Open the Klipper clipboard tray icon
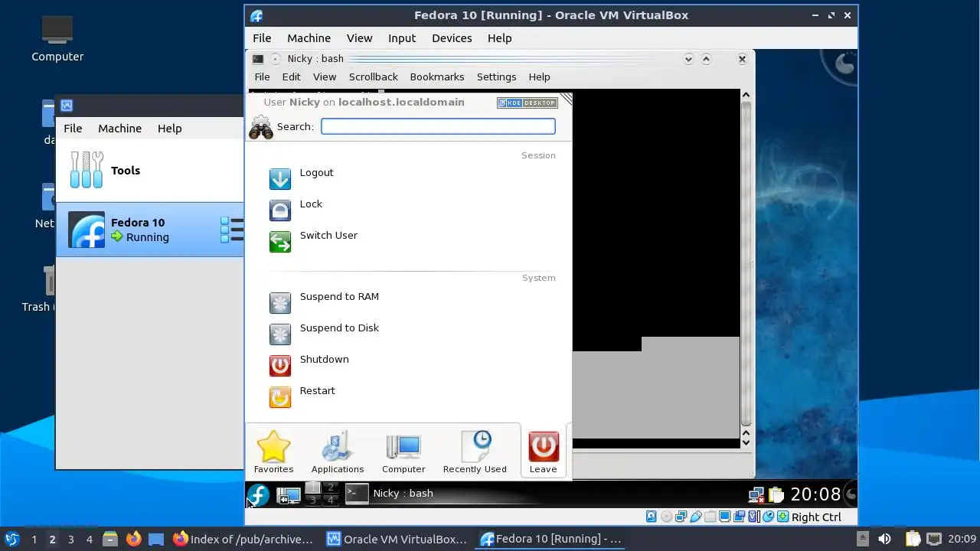980x551 pixels. pos(776,495)
